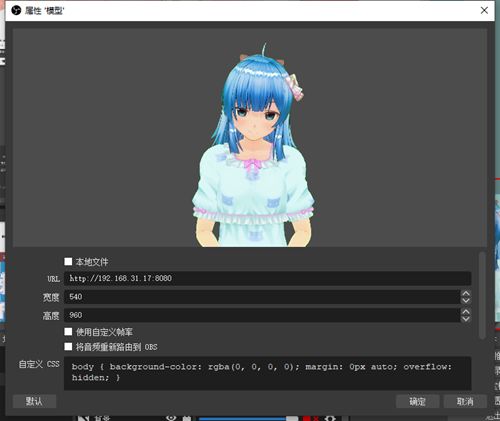Decrease 宽度 with the down arrow
500x421 pixels.
(466, 300)
